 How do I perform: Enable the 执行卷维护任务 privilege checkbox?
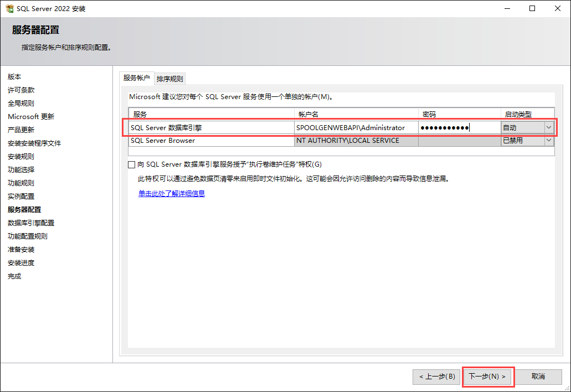pyautogui.click(x=131, y=164)
